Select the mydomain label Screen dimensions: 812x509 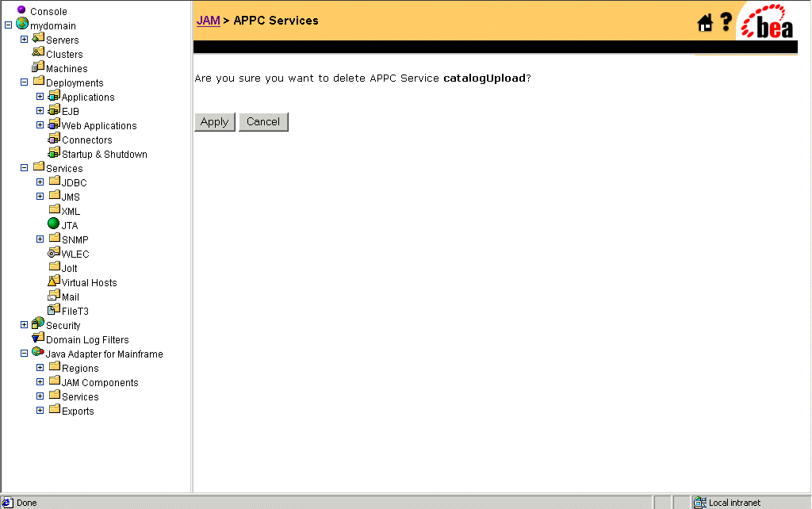click(53, 26)
